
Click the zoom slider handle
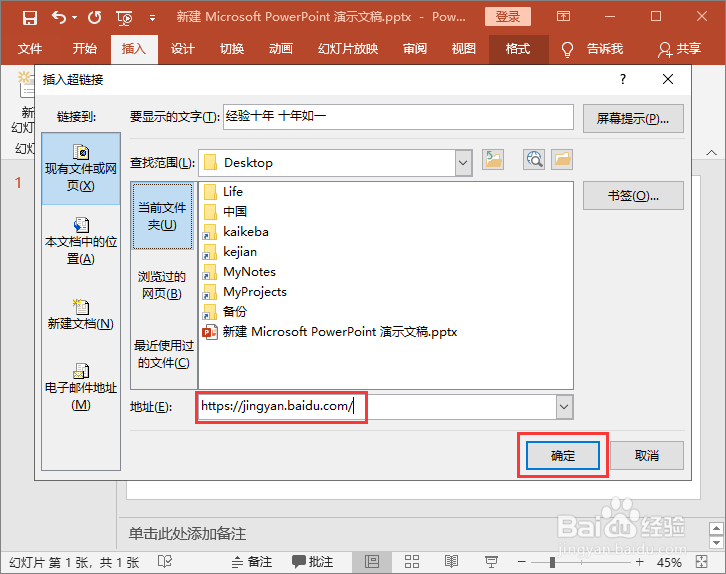click(x=552, y=562)
